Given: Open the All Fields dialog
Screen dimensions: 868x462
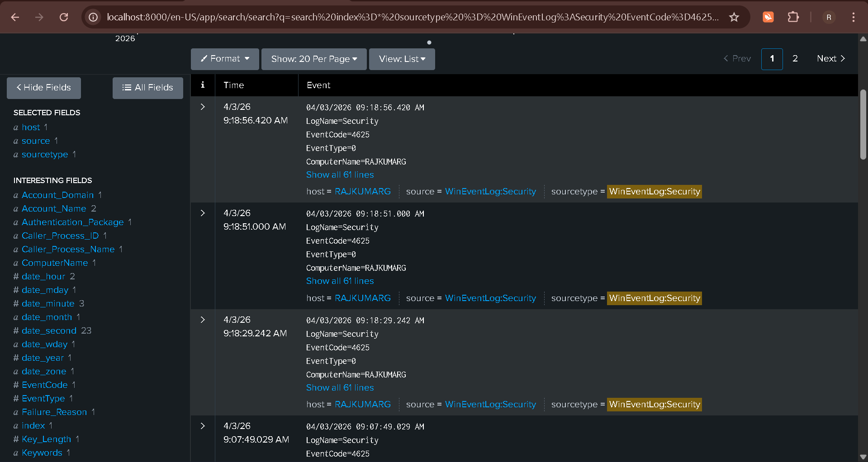Looking at the screenshot, I should (x=147, y=88).
